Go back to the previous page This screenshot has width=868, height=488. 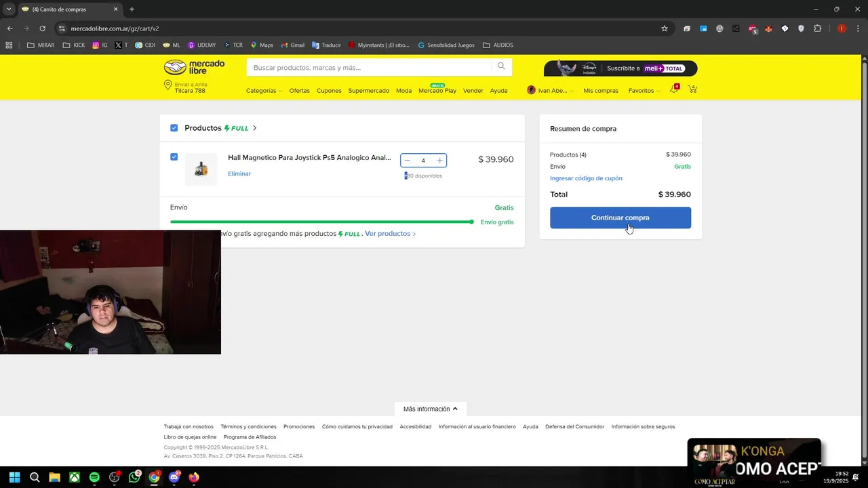click(9, 28)
